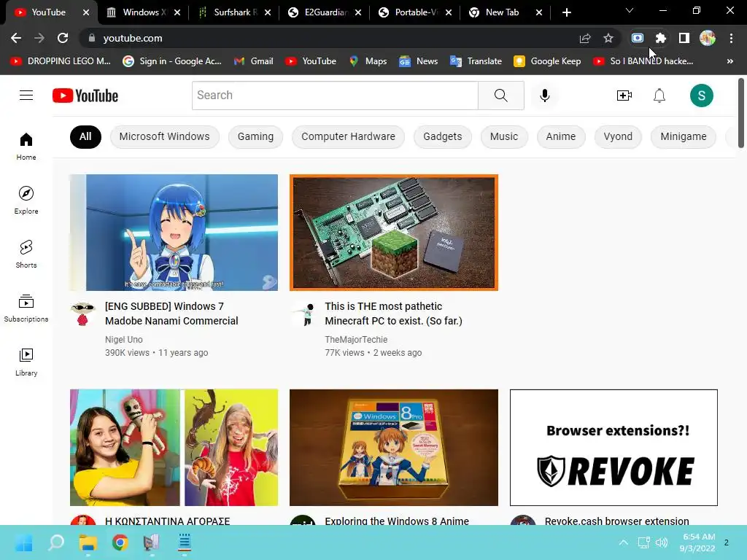Open File Explorer from the taskbar
747x560 pixels.
tap(88, 542)
